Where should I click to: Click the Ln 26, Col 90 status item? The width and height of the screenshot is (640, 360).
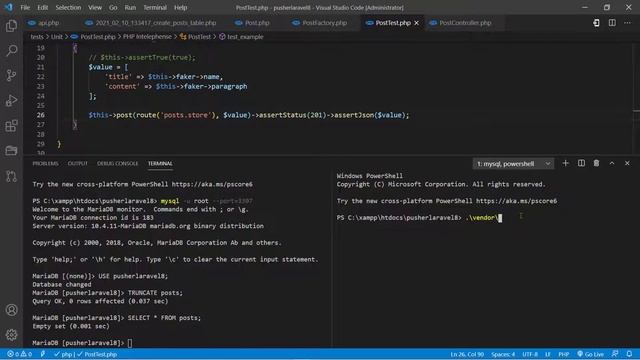coord(467,354)
